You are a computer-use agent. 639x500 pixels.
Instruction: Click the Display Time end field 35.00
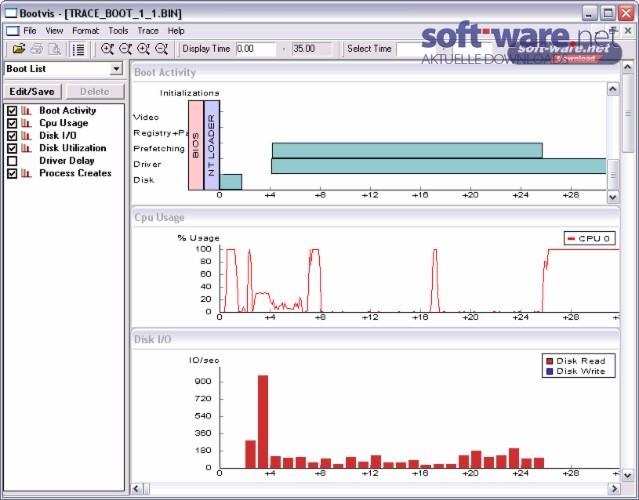pyautogui.click(x=312, y=49)
